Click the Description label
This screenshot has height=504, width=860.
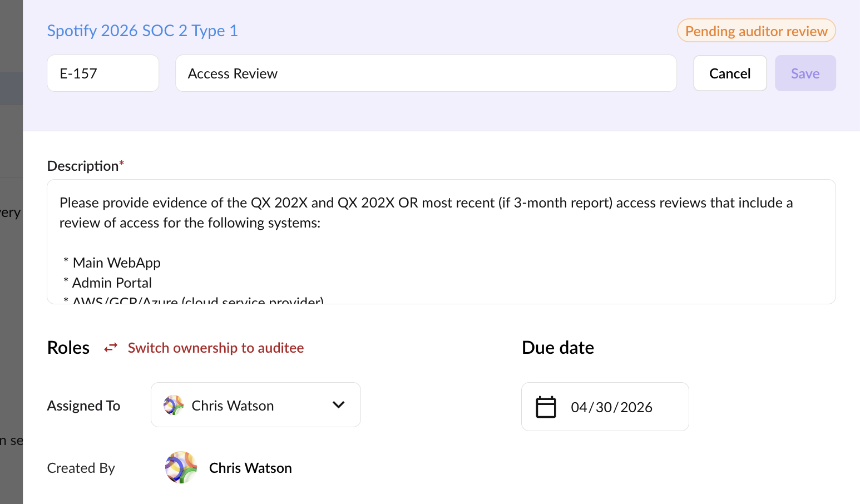coord(83,166)
